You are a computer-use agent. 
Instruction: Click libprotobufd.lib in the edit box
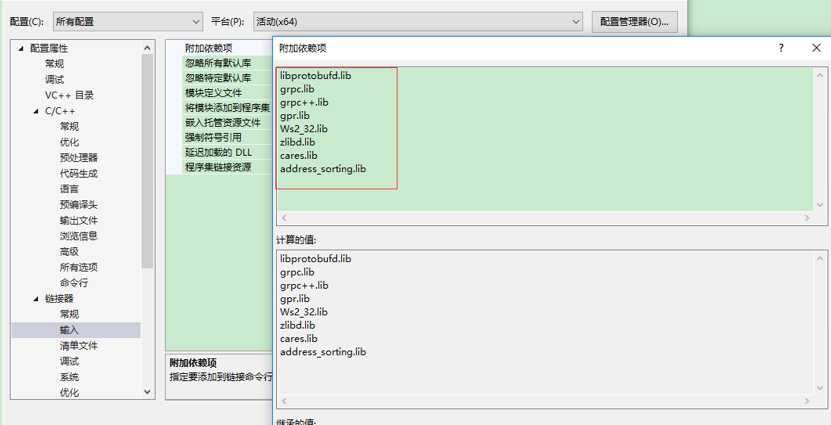tap(315, 76)
